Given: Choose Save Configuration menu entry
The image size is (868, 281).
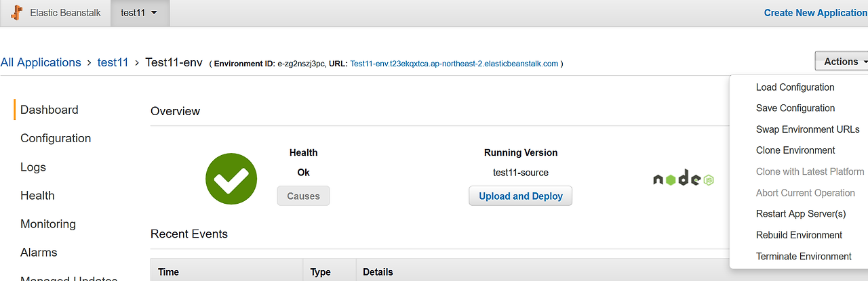Looking at the screenshot, I should (x=795, y=108).
